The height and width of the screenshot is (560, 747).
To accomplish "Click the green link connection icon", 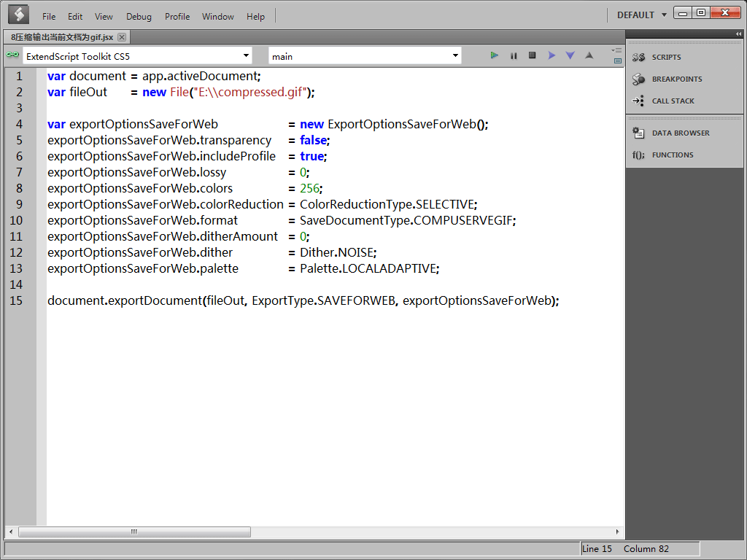I will coord(12,55).
